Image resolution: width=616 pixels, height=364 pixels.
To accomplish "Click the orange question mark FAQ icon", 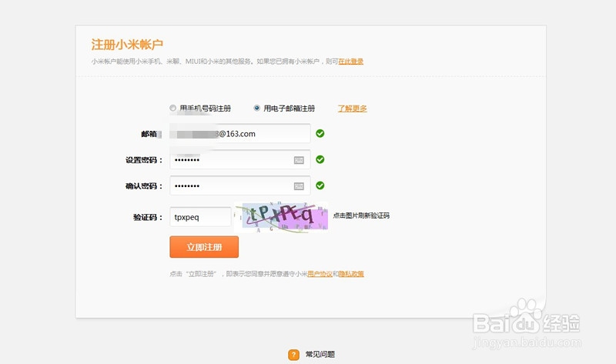I will (x=293, y=355).
